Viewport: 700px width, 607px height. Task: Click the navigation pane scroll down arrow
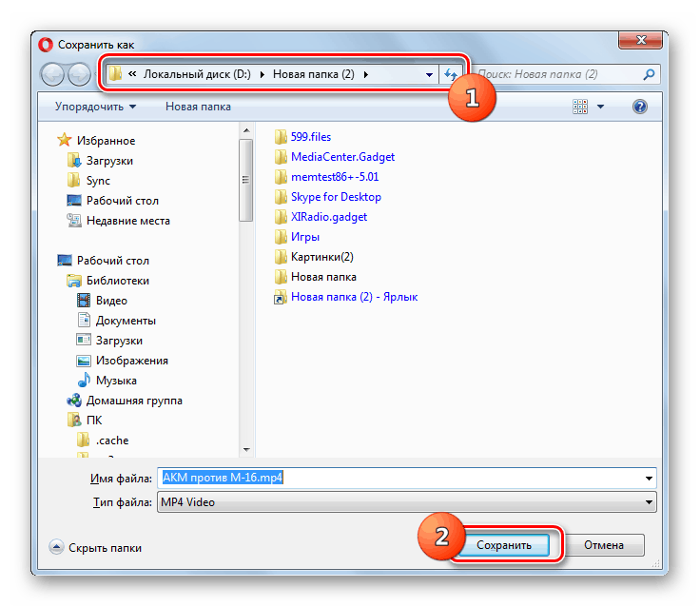[x=246, y=450]
